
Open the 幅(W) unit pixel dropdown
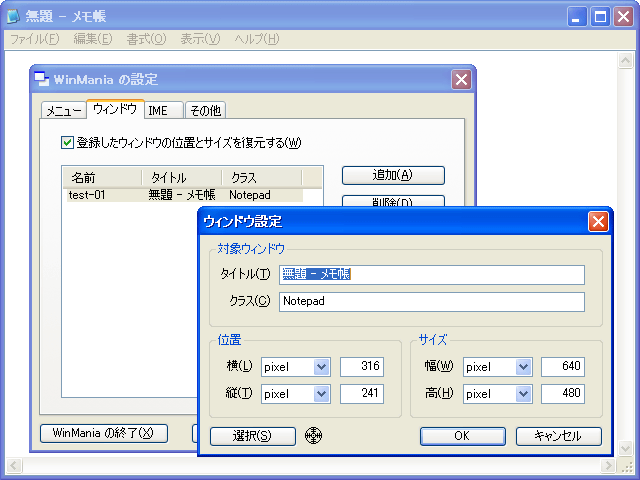523,367
